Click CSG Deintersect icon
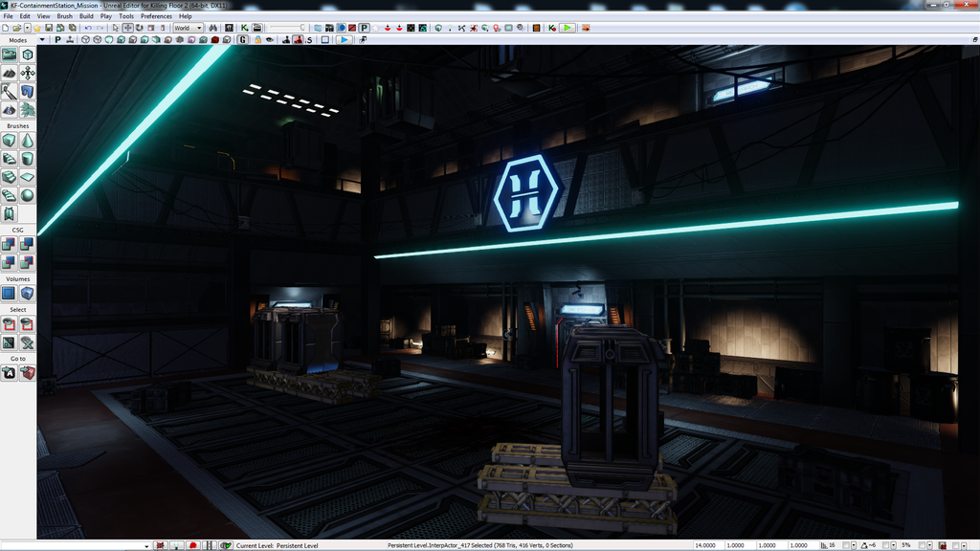Viewport: 980px width, 551px height. point(28,262)
